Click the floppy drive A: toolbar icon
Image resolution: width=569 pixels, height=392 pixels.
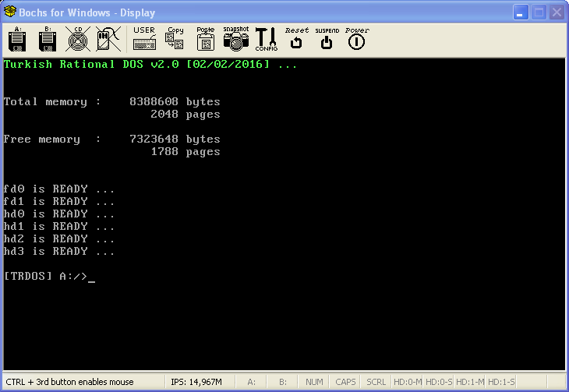[17, 40]
